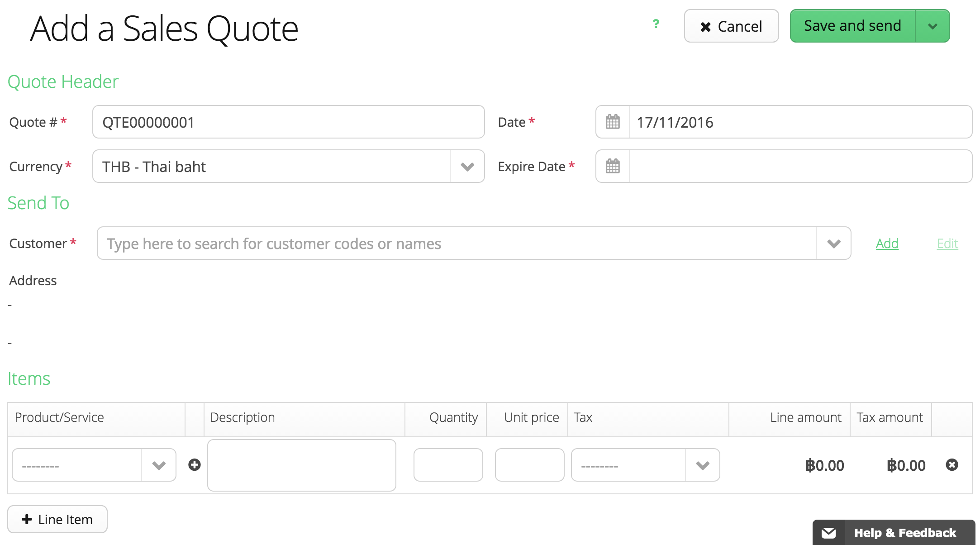Click the Add customer link
980x545 pixels.
coord(887,244)
